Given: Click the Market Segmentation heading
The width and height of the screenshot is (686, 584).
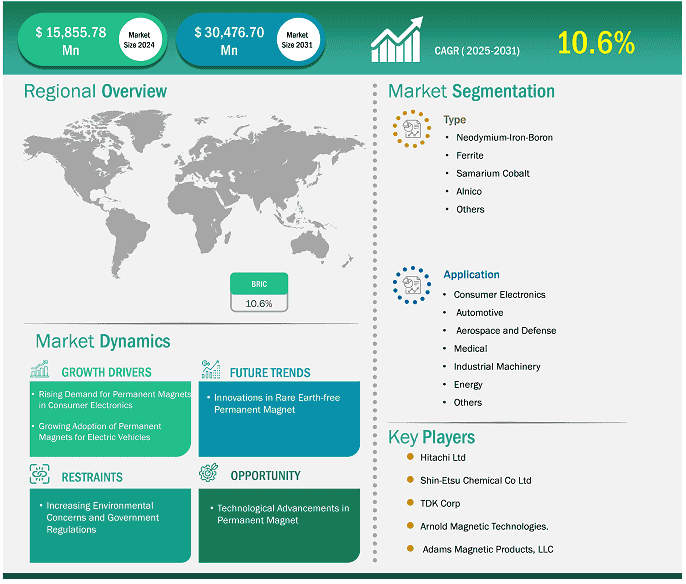Looking at the screenshot, I should (472, 91).
